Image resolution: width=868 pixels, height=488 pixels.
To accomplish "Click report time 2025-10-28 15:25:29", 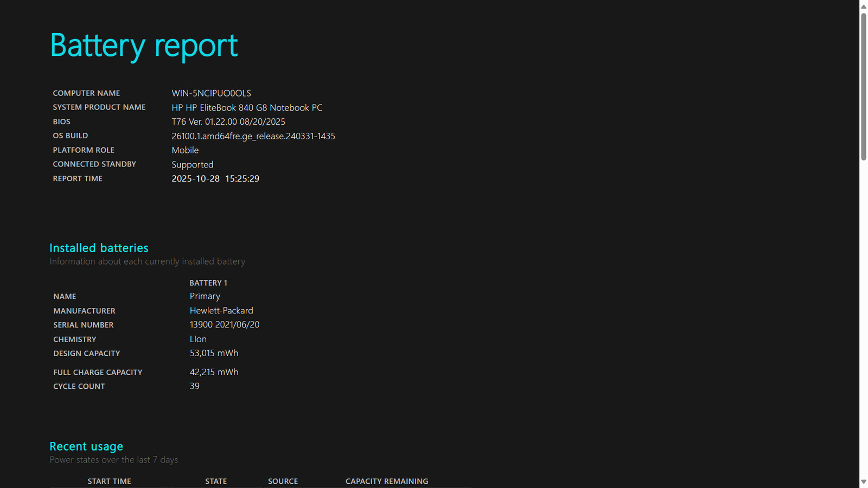I will 215,179.
